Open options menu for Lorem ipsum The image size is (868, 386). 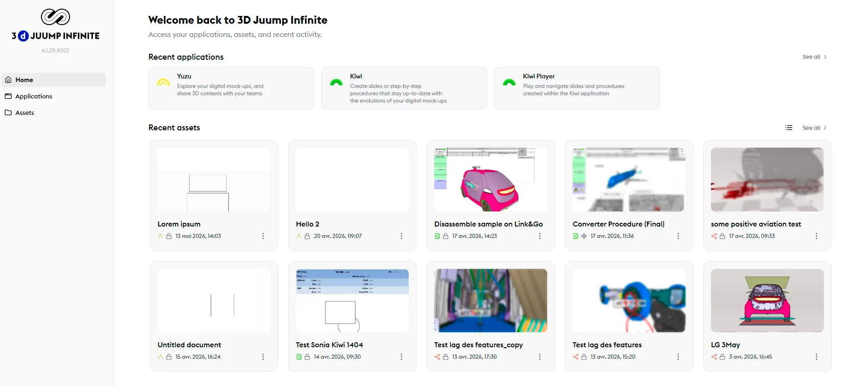(x=263, y=236)
